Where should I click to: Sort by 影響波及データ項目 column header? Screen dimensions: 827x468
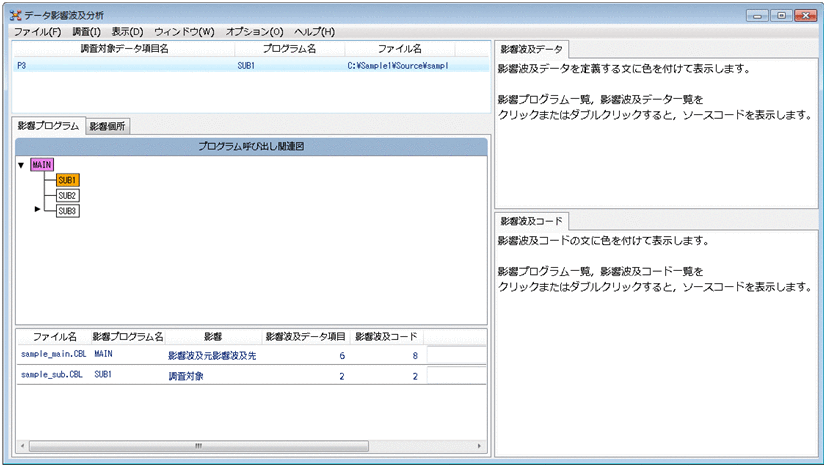(x=305, y=337)
